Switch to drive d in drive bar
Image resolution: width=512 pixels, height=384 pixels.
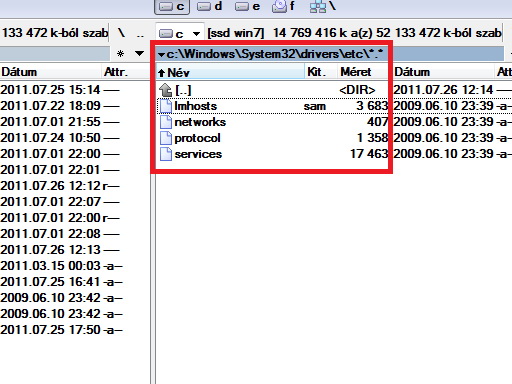(x=209, y=6)
